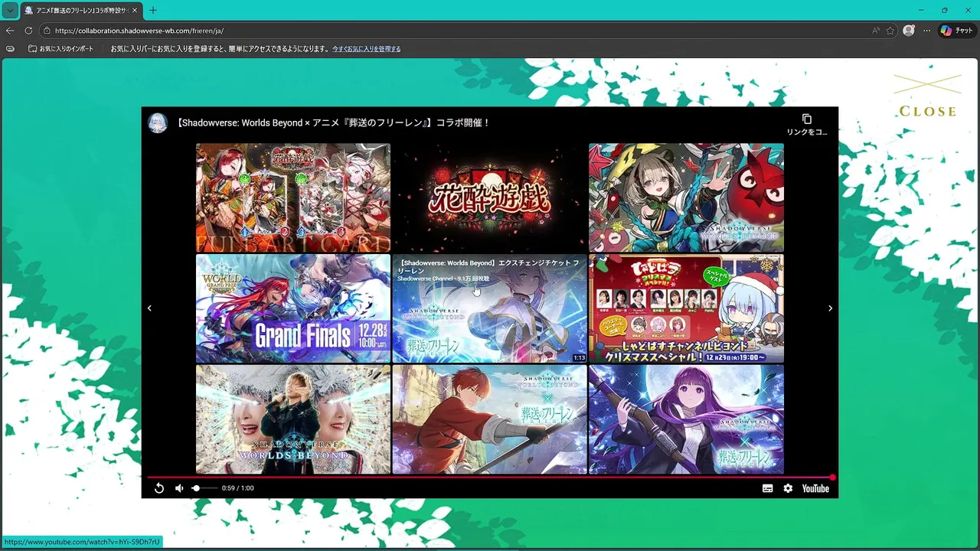Viewport: 980px width, 551px height.
Task: Open the 花酔遊戯 video thumbnail
Action: click(x=489, y=198)
